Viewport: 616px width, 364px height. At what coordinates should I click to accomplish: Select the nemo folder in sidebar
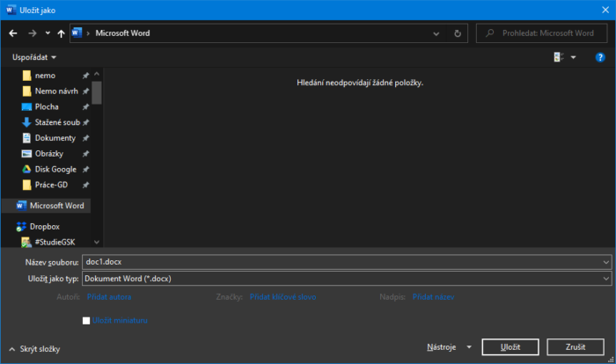[x=45, y=76]
